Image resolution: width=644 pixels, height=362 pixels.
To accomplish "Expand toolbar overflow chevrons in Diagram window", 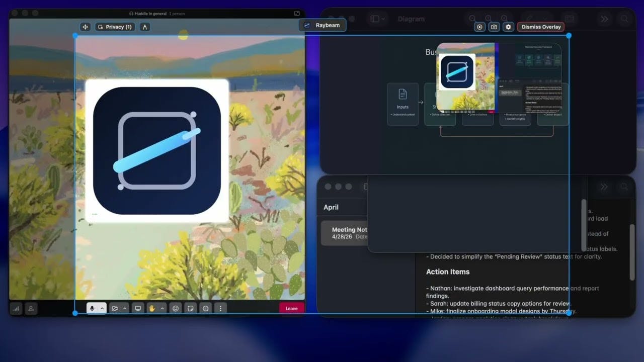I will 604,19.
